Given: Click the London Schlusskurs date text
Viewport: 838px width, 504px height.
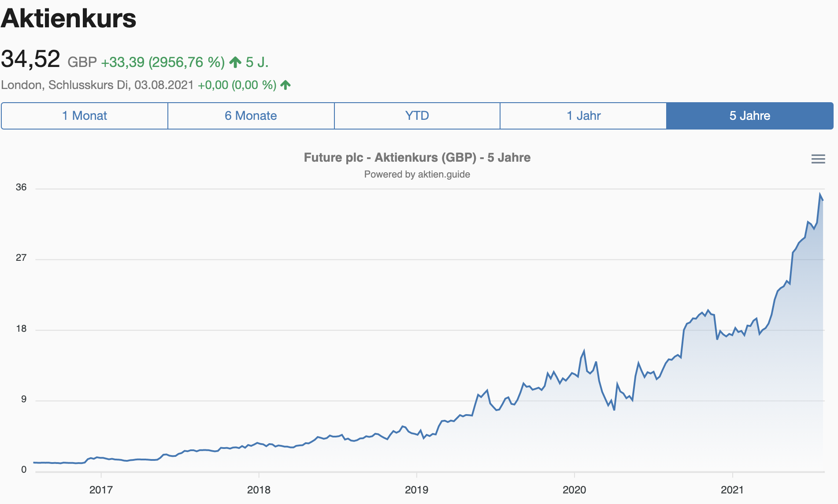Looking at the screenshot, I should [x=97, y=85].
